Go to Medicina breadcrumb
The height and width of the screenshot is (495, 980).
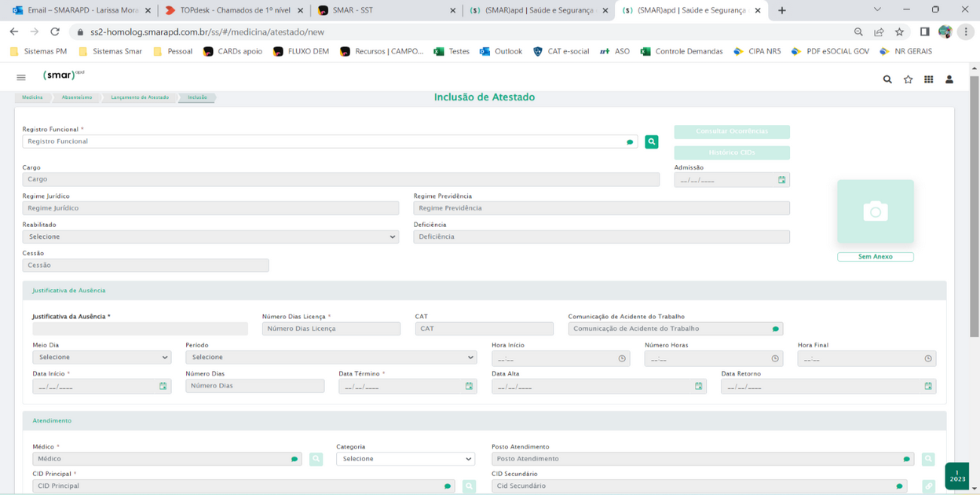32,97
